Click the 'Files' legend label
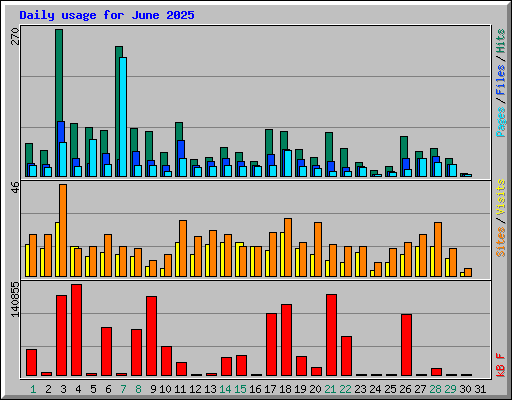 point(500,79)
